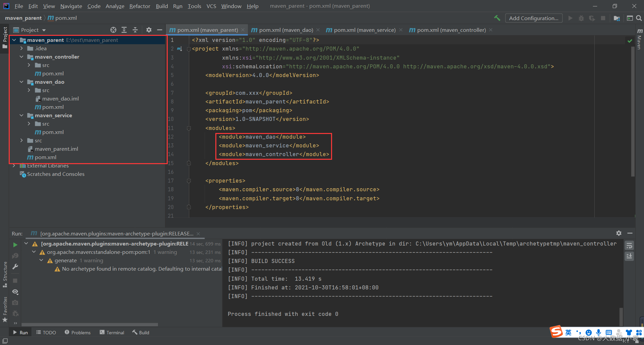644x345 pixels.
Task: Click the microphone icon in IME toolbar
Action: pos(599,332)
